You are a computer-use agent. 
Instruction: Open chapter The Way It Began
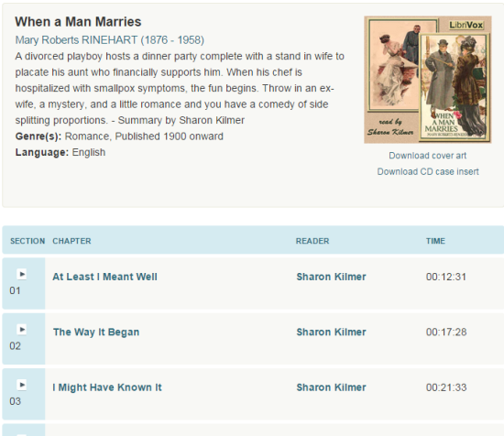[x=96, y=332]
